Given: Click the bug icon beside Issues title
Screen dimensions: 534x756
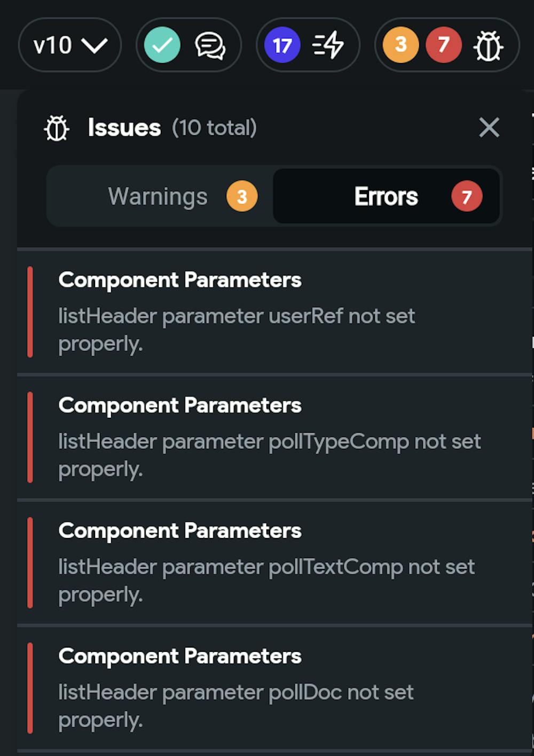Looking at the screenshot, I should point(57,128).
